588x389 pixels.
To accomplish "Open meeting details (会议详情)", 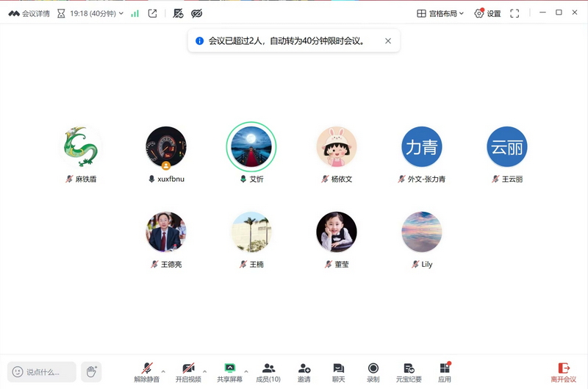I will (29, 13).
